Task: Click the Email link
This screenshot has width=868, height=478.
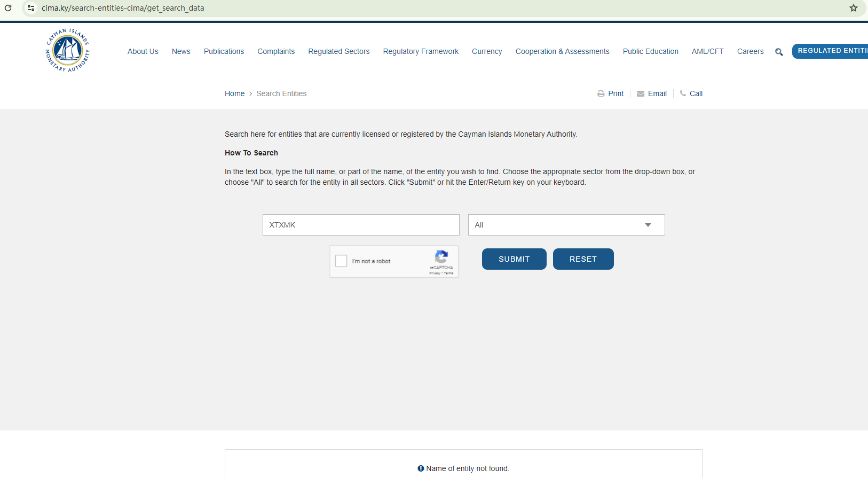Action: 657,93
